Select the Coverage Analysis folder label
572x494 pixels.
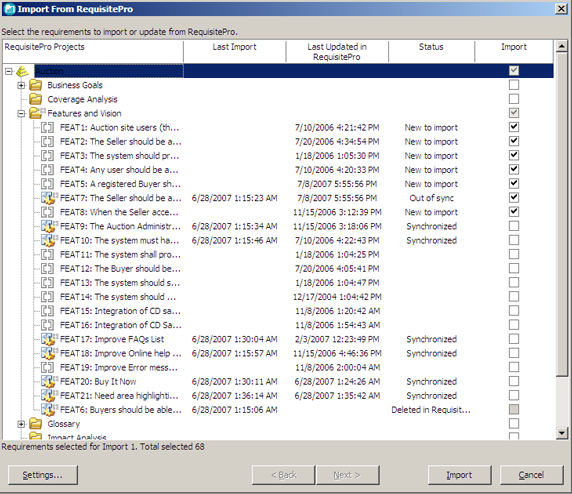click(x=82, y=99)
